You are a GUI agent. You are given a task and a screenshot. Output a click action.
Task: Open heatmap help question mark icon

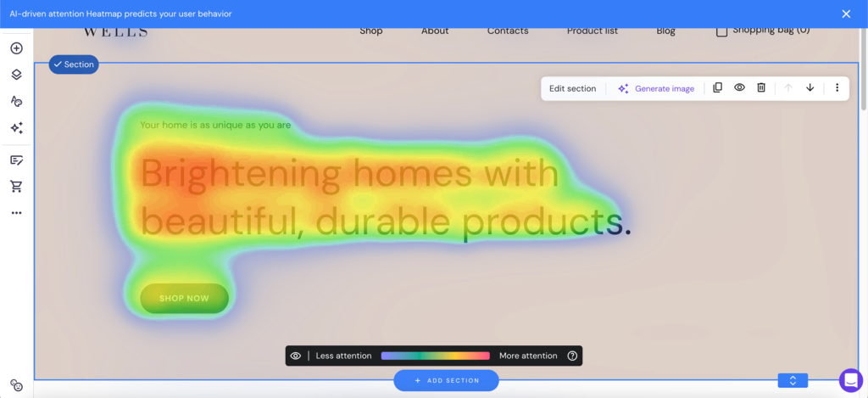tap(572, 356)
